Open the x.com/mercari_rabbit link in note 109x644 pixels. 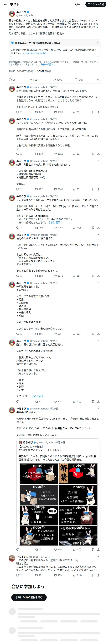[35, 53]
